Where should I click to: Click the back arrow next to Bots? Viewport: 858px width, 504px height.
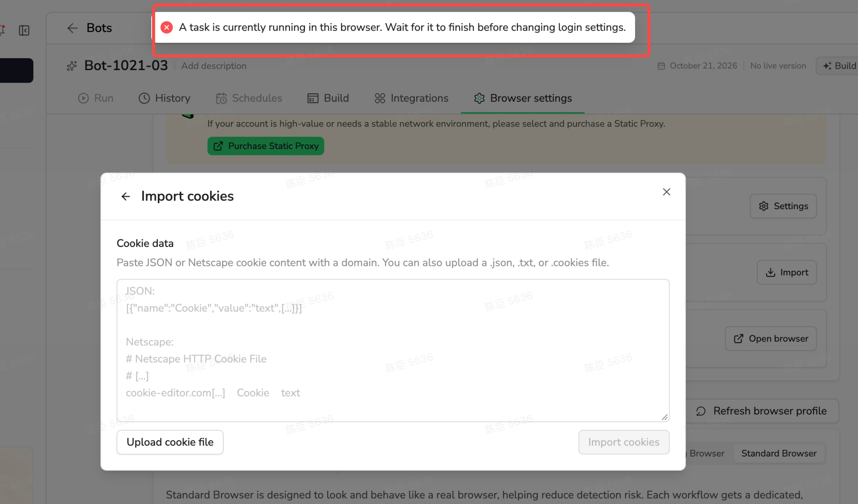click(x=72, y=28)
